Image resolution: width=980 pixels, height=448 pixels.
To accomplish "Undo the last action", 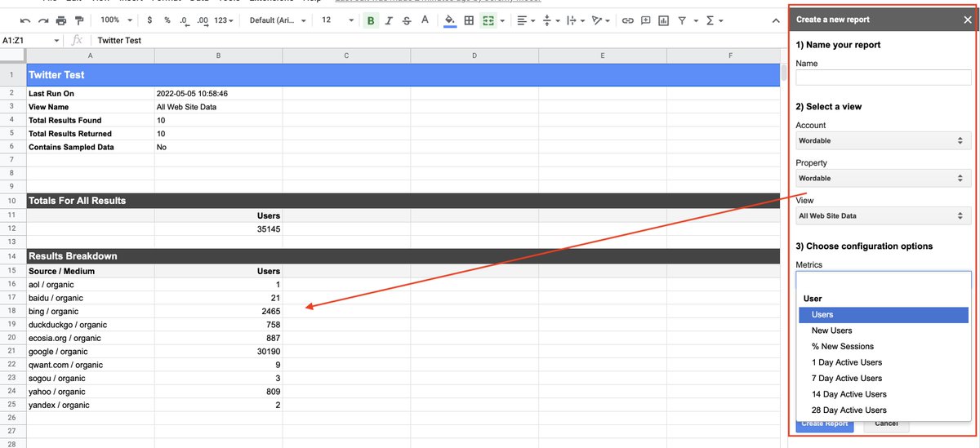I will 25,20.
